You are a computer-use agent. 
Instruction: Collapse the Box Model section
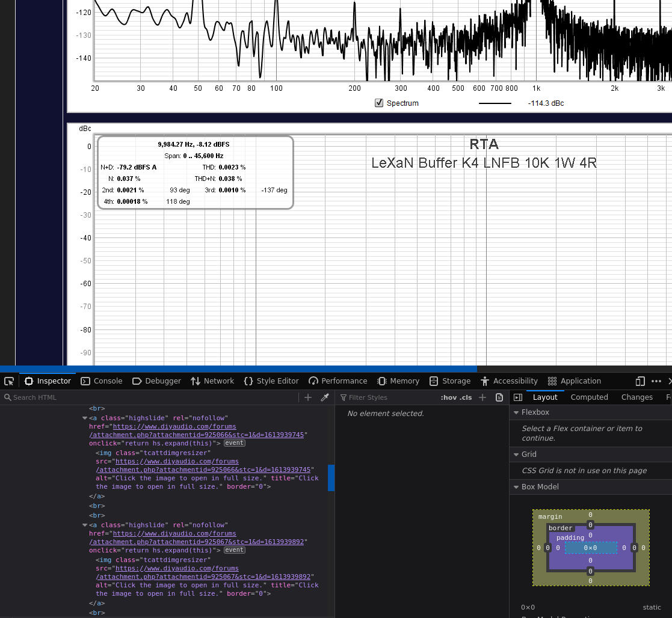pyautogui.click(x=516, y=487)
